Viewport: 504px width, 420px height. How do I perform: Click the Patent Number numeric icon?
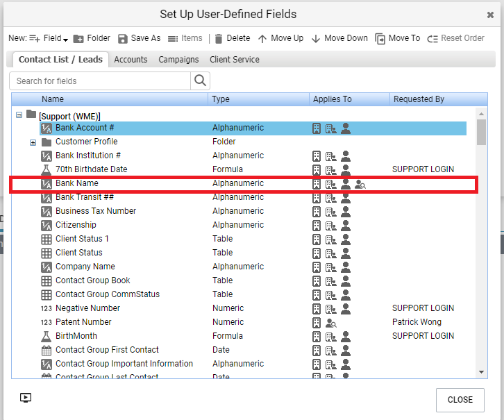click(x=47, y=322)
